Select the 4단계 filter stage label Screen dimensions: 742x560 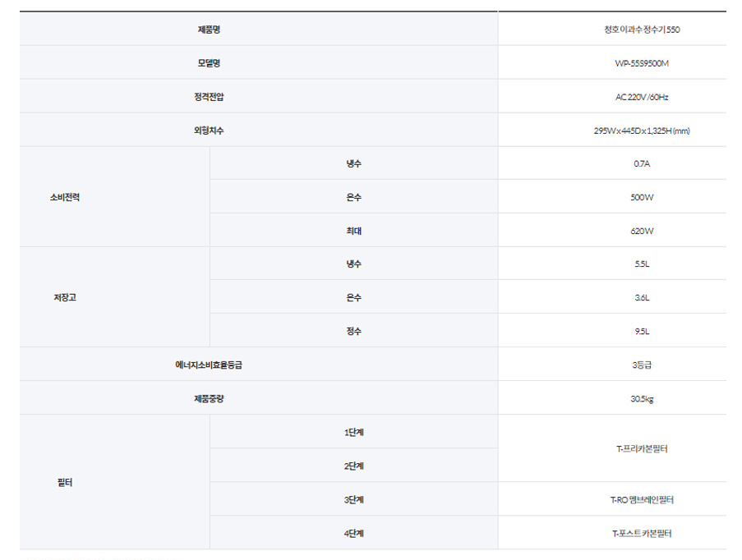tap(353, 534)
